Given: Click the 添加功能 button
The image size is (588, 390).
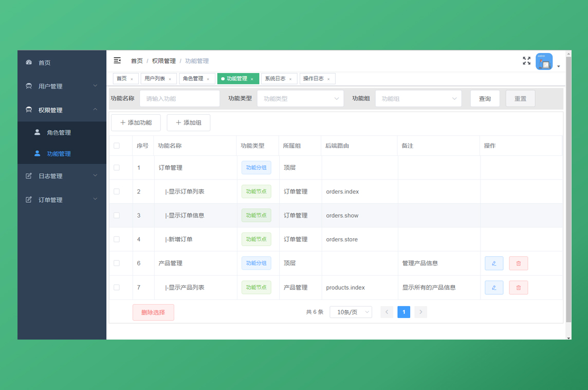Looking at the screenshot, I should click(x=136, y=122).
